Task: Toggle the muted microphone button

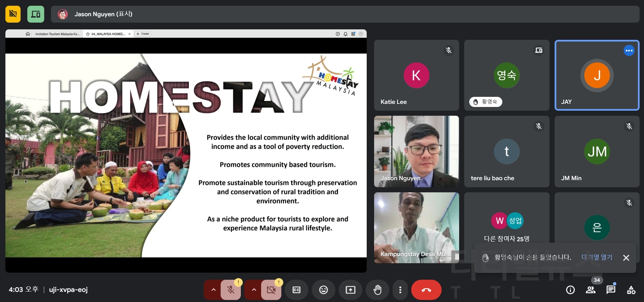Action: click(x=231, y=290)
